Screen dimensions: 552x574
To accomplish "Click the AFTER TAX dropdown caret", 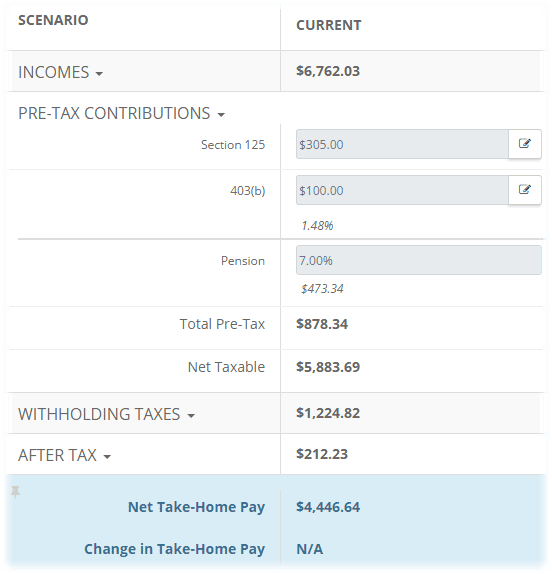I will 107,457.
